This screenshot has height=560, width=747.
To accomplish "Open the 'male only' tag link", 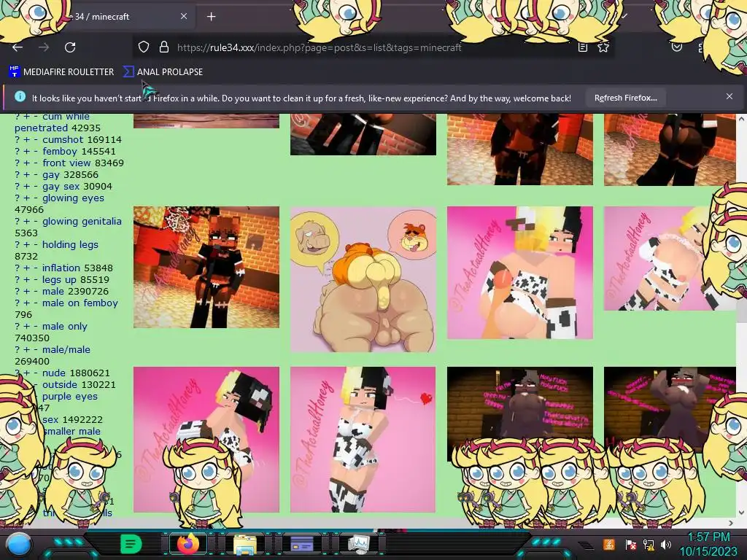I will [65, 326].
